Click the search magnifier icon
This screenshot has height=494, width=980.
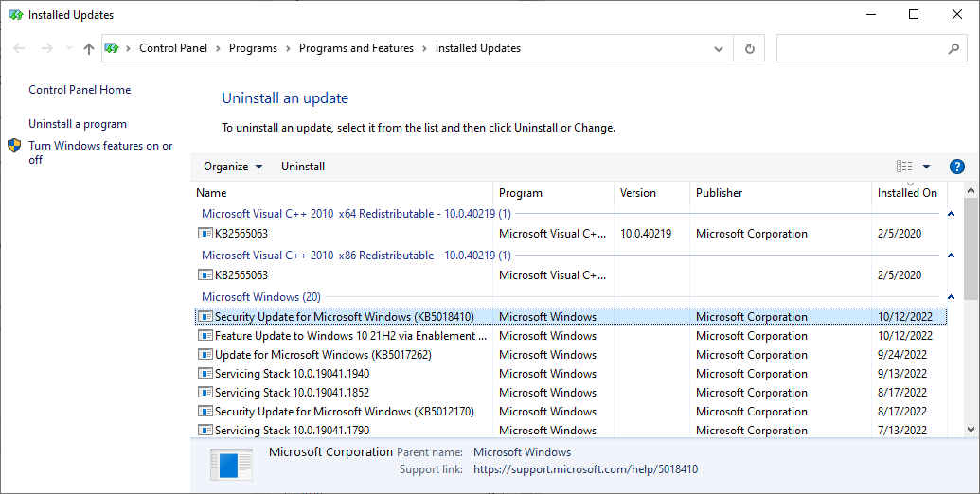pyautogui.click(x=953, y=48)
